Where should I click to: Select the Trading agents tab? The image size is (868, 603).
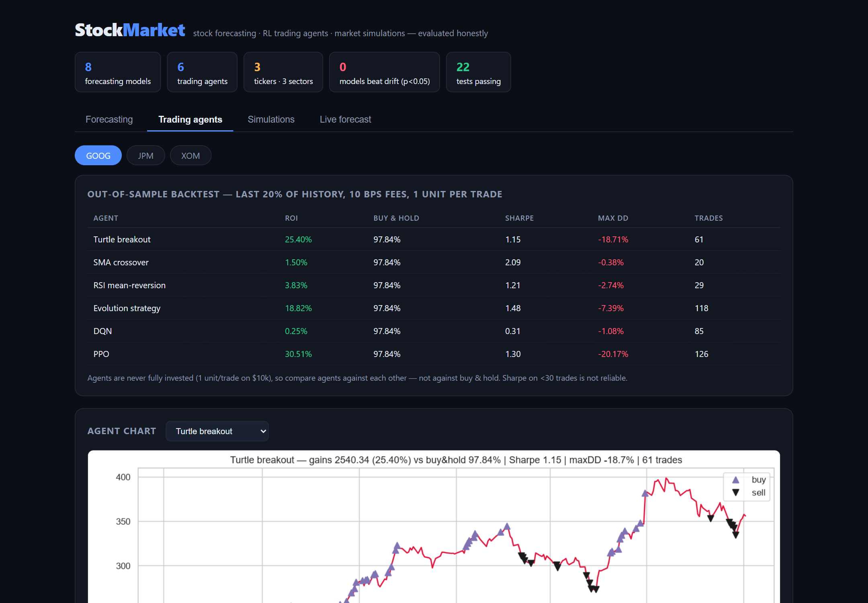190,119
